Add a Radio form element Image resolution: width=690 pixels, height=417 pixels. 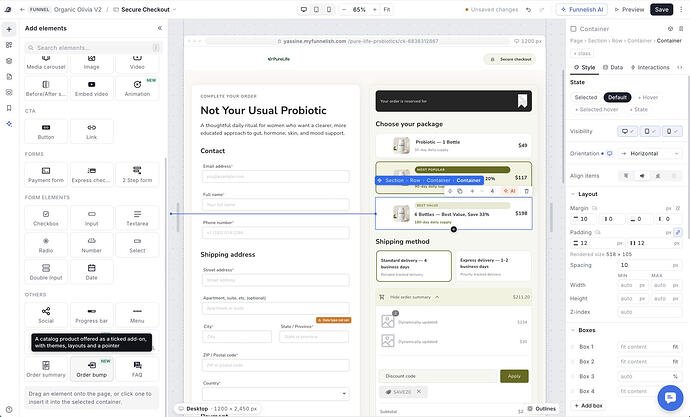(x=46, y=245)
